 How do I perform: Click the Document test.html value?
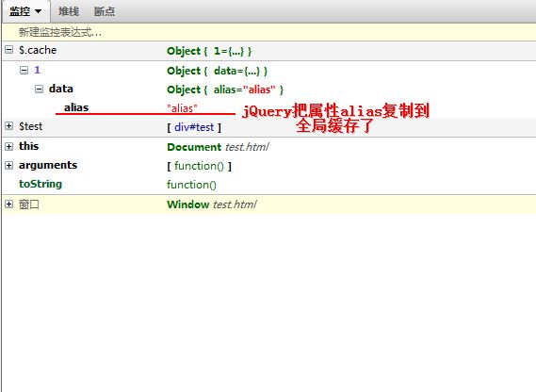[218, 147]
